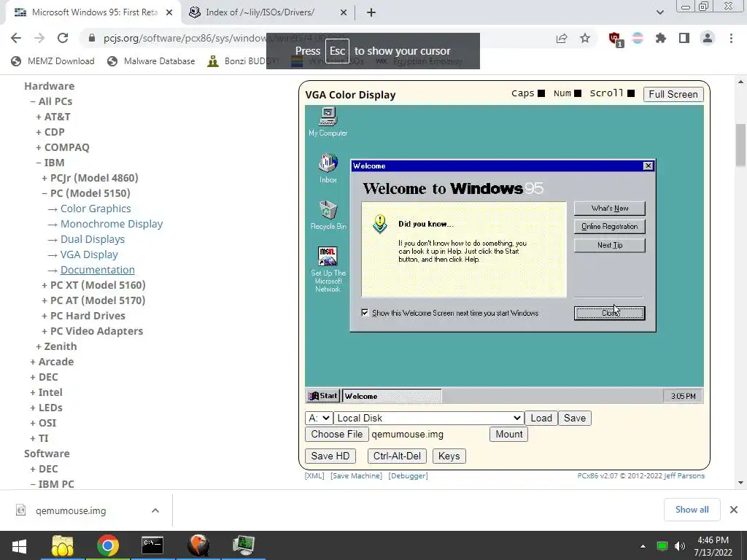
Task: Show the Next Tip
Action: tap(610, 245)
